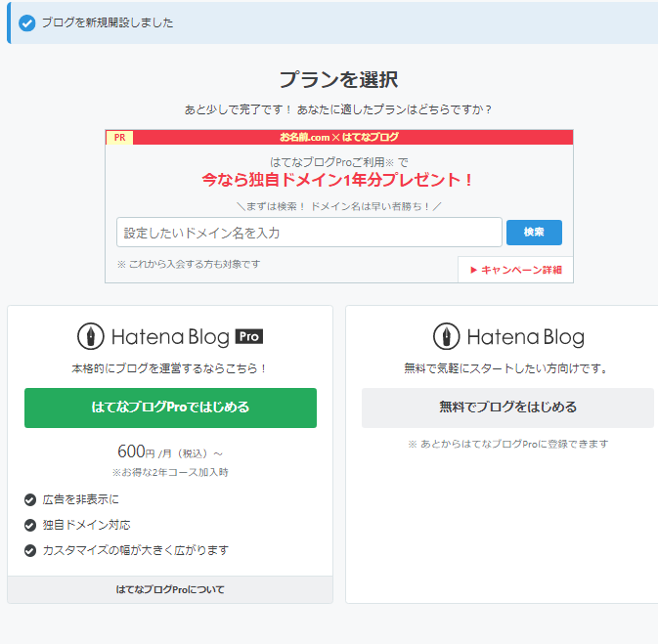Focus the domain name input field
The width and height of the screenshot is (658, 644).
point(309,233)
